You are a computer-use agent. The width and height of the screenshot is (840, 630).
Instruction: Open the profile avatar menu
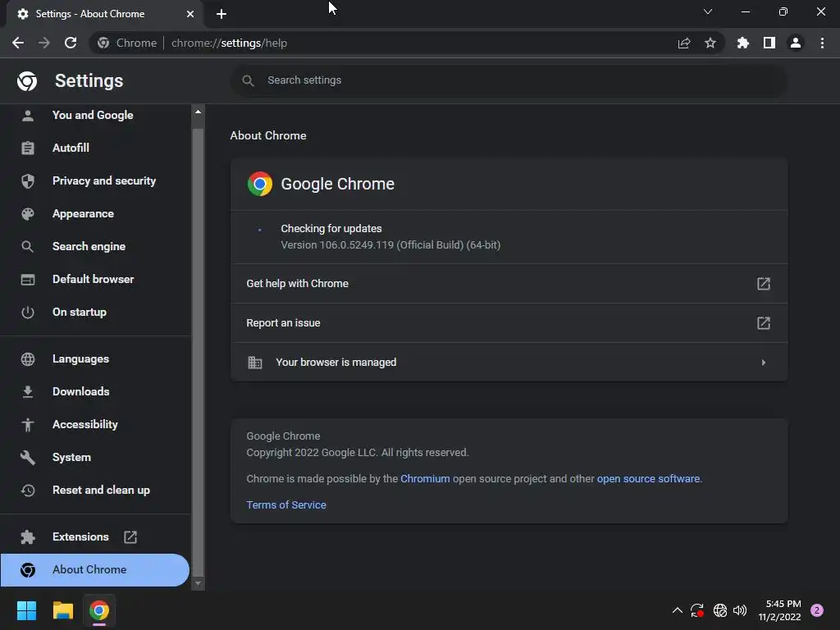[x=796, y=43]
